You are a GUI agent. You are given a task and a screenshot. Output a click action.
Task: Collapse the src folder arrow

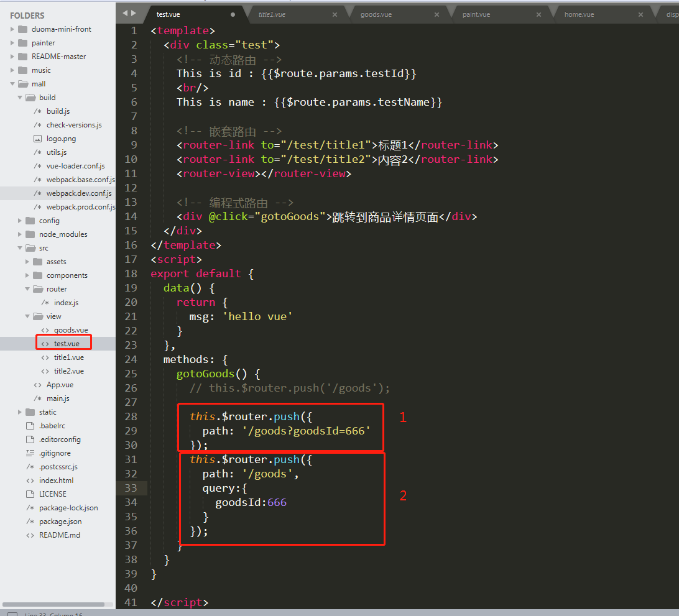click(20, 247)
